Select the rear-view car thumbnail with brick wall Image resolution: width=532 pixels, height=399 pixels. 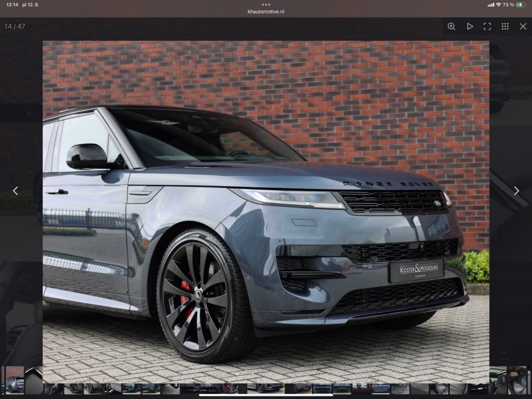point(15,380)
